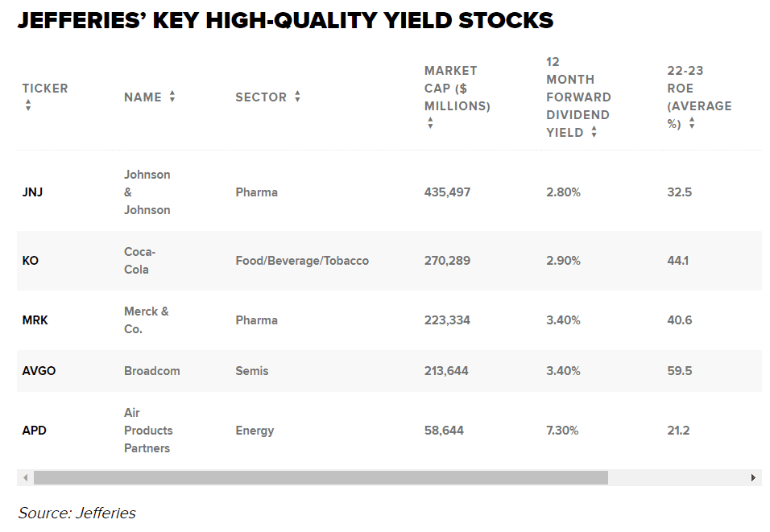Click the KO ticker cell
The image size is (770, 532).
coord(31,261)
